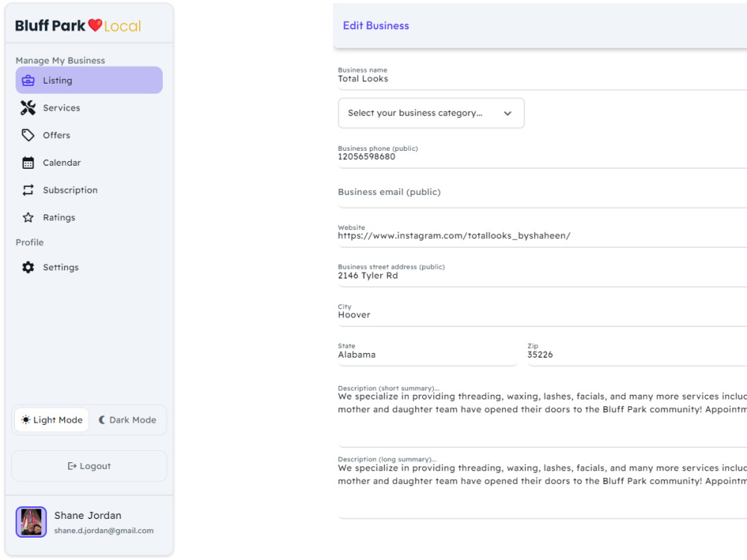747x560 pixels.
Task: Switch to Light Mode
Action: [52, 420]
